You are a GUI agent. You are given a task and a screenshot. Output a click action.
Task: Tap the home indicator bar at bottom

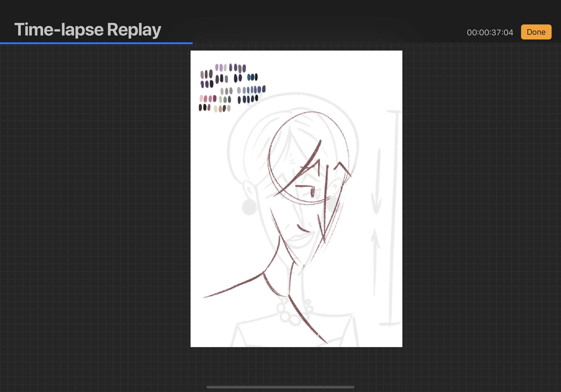(x=280, y=387)
